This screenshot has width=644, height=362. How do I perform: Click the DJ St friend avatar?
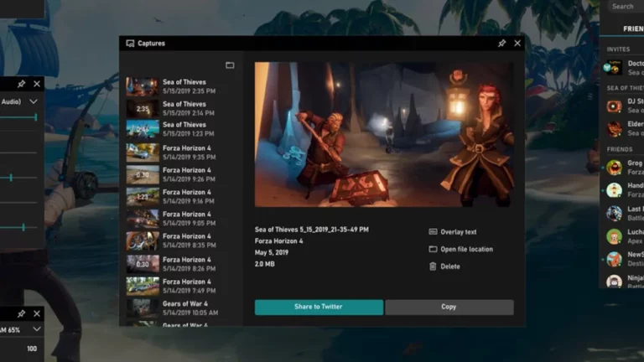click(614, 106)
